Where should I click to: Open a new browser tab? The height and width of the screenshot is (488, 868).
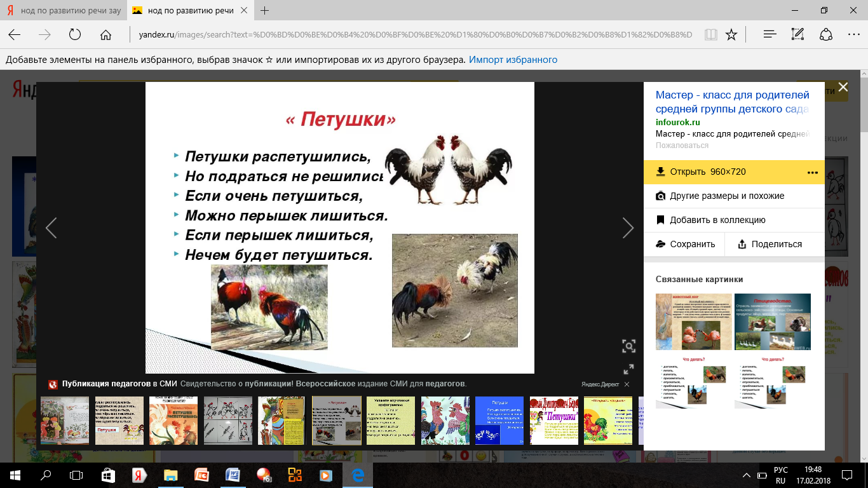pyautogui.click(x=265, y=11)
